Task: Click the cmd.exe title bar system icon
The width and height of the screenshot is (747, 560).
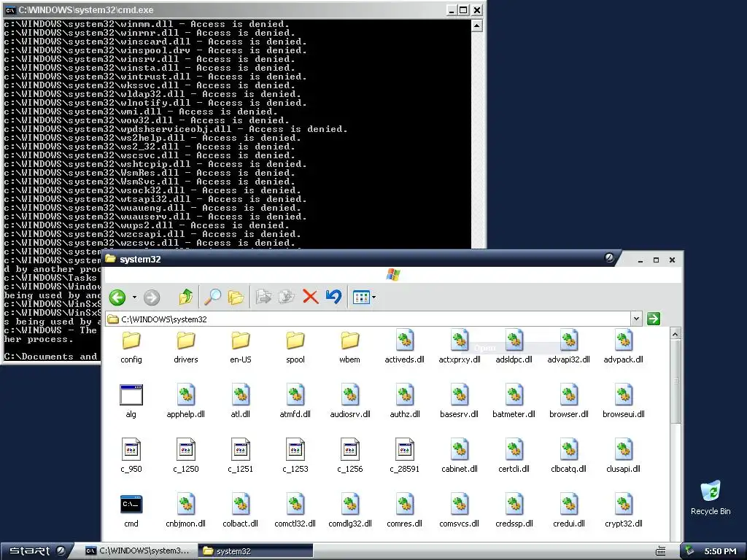Action: pyautogui.click(x=10, y=10)
